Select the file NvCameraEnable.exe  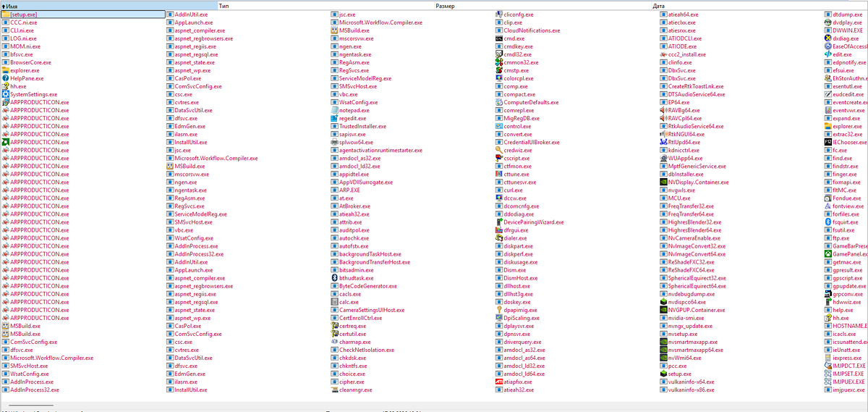click(694, 238)
